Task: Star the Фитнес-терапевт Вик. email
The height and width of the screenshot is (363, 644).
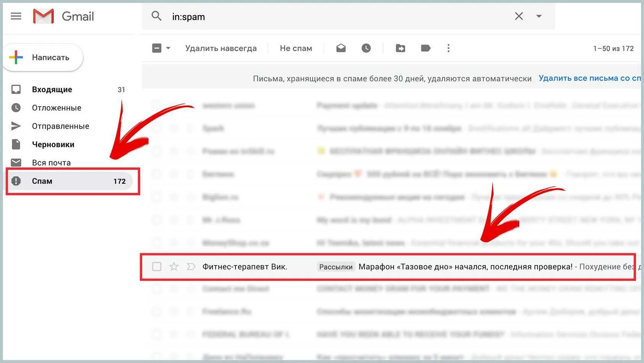Action: (174, 266)
